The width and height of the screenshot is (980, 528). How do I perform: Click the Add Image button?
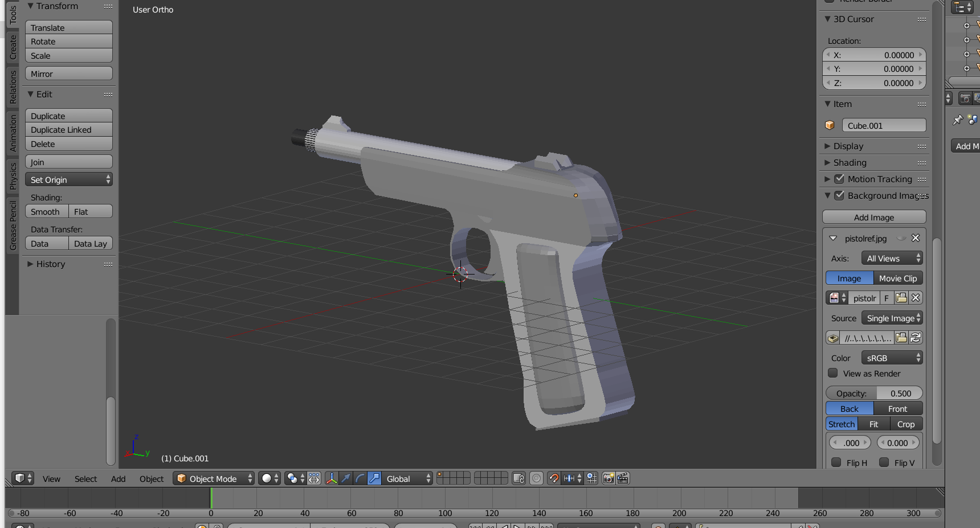pos(874,217)
